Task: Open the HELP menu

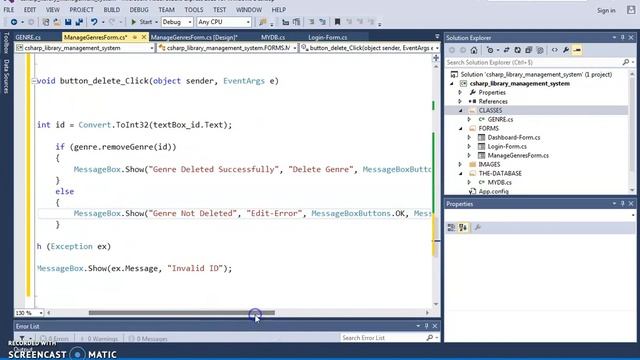Action: coord(279,9)
